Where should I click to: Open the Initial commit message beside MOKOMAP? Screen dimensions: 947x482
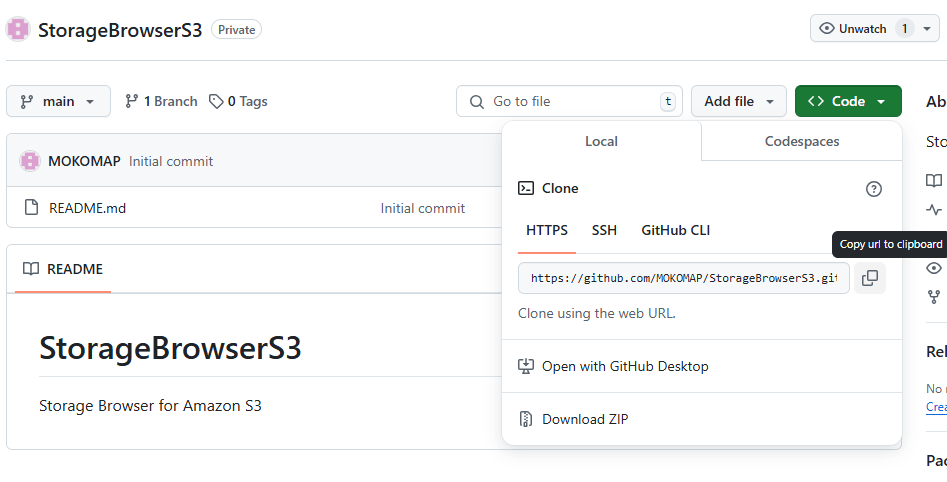pos(171,161)
